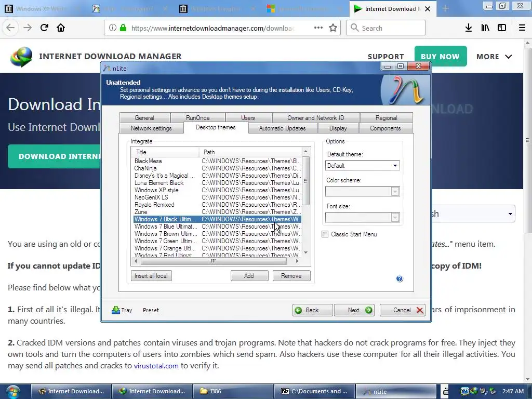Go to the browser home page icon
Image resolution: width=532 pixels, height=399 pixels.
pos(61,28)
